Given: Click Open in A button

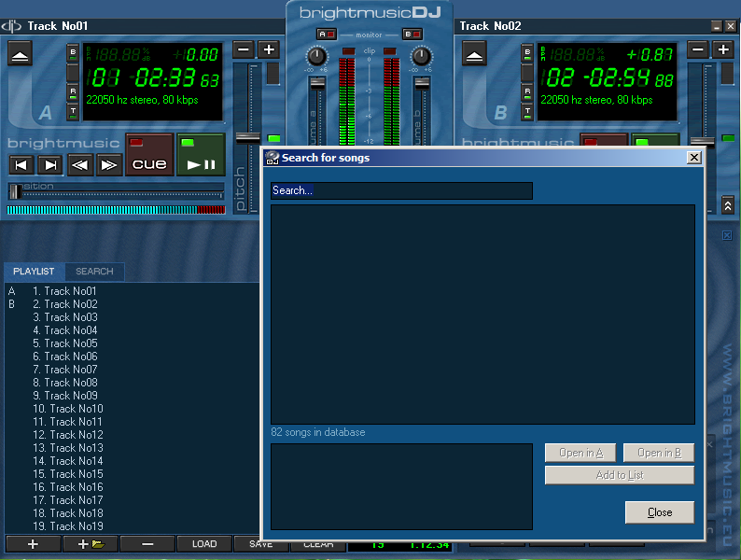Looking at the screenshot, I should click(x=580, y=453).
